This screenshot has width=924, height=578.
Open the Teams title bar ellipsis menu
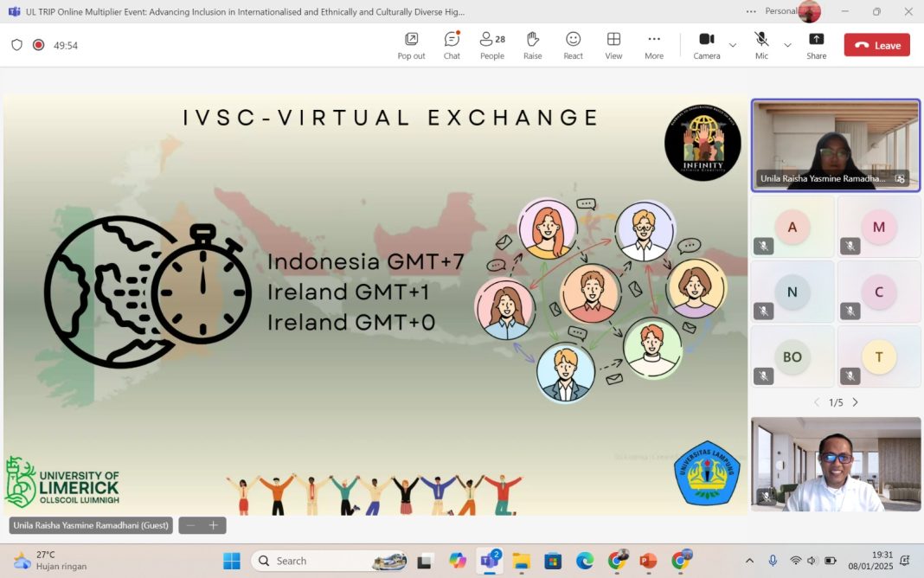[x=750, y=11]
